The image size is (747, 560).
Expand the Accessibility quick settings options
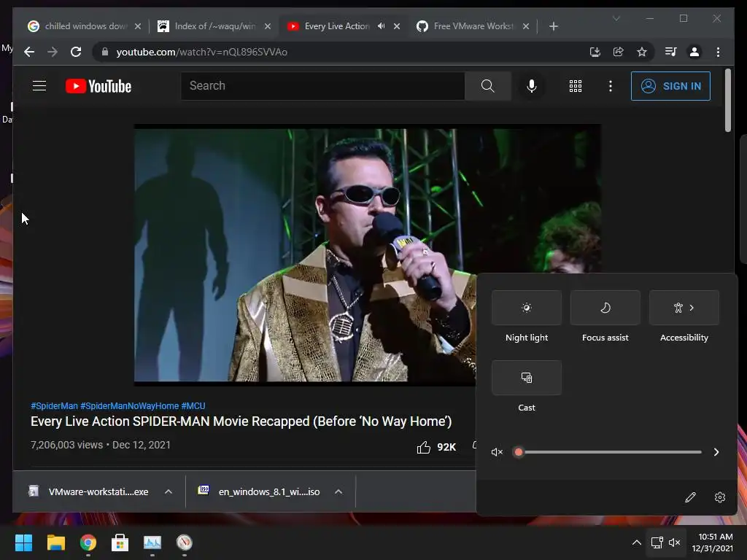point(684,308)
